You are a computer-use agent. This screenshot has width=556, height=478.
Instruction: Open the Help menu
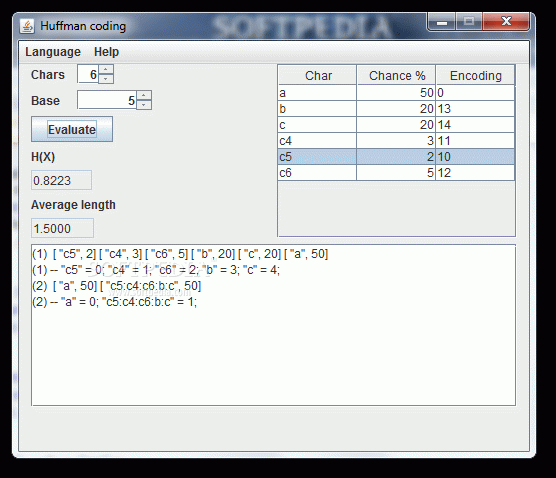(106, 52)
